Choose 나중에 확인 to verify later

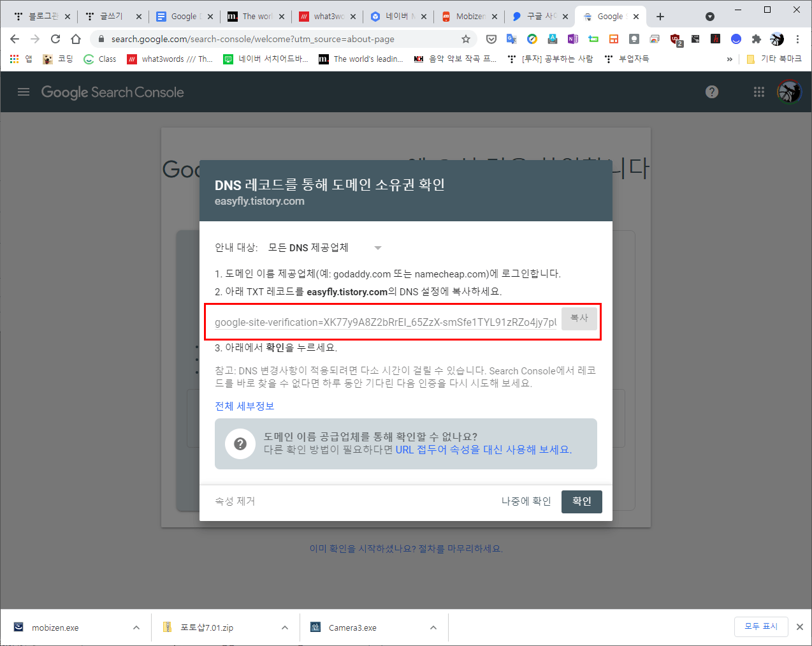click(x=526, y=501)
